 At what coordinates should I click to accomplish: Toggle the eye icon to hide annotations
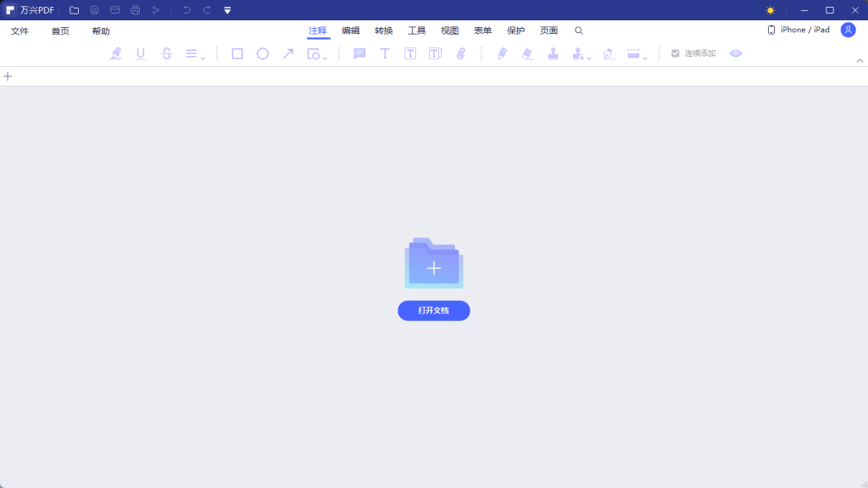tap(735, 53)
